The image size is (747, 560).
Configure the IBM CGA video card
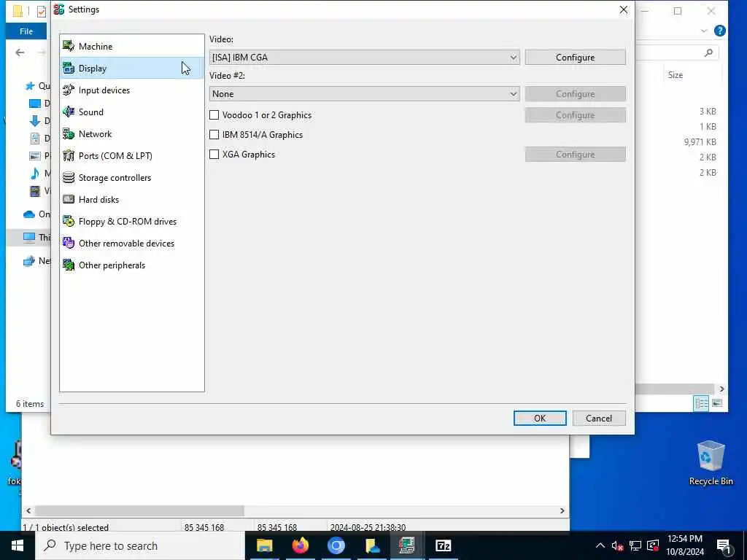click(x=575, y=57)
